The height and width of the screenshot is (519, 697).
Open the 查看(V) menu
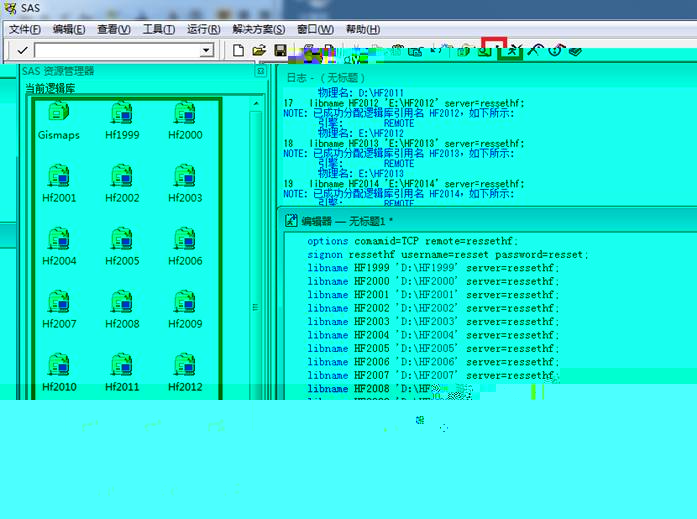(114, 29)
